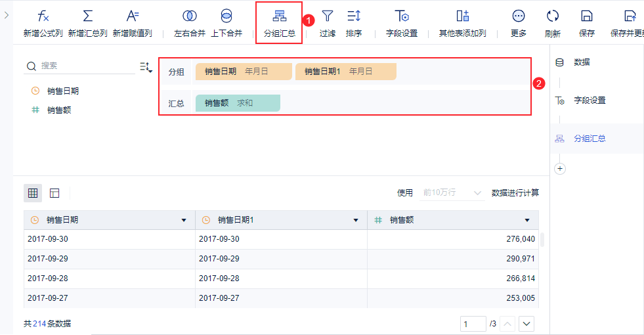The image size is (644, 335).
Task: Open the 排序 sort tool in toolbar
Action: (354, 24)
